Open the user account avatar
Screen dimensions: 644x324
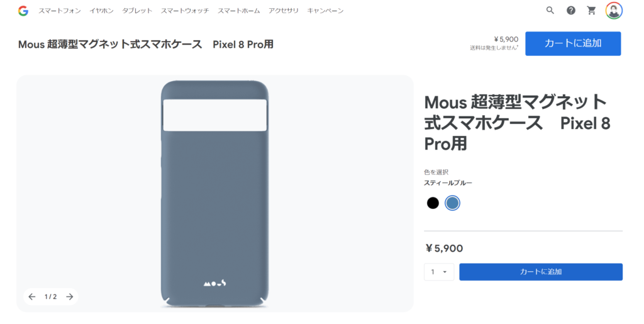click(614, 11)
